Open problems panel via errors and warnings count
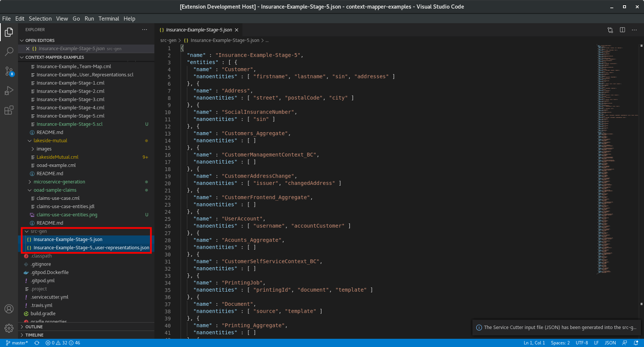 (x=63, y=343)
